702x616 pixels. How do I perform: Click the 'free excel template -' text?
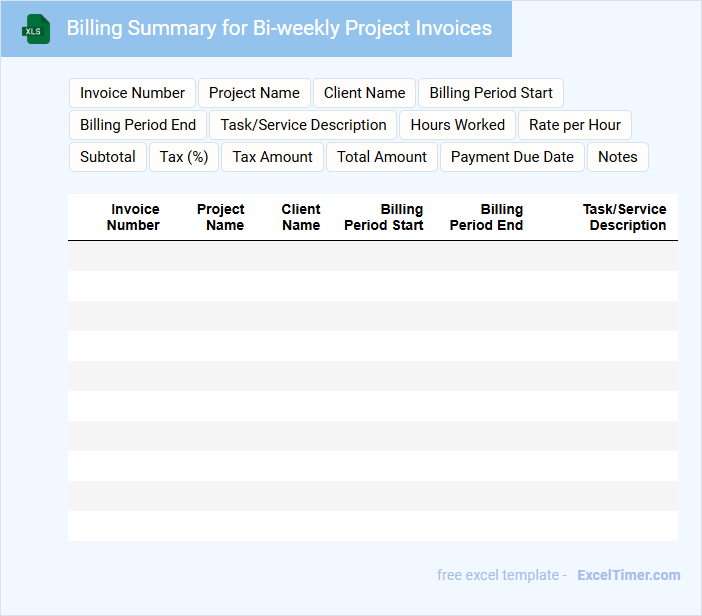click(502, 575)
